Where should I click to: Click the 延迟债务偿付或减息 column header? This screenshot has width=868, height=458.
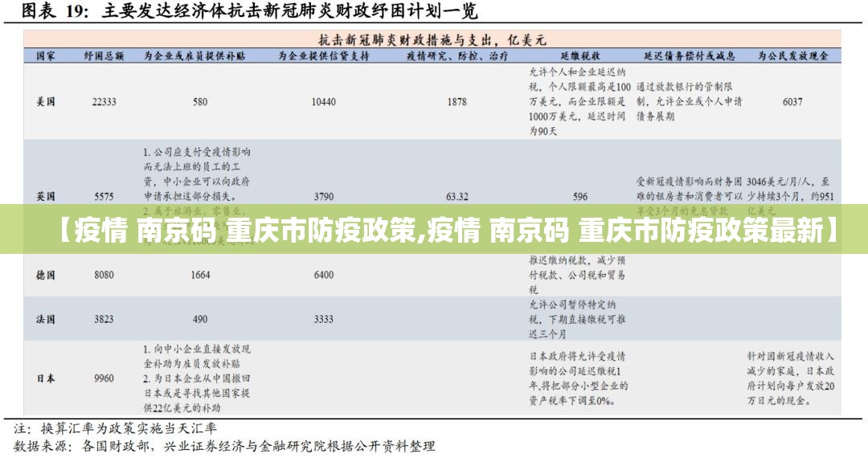[x=690, y=56]
